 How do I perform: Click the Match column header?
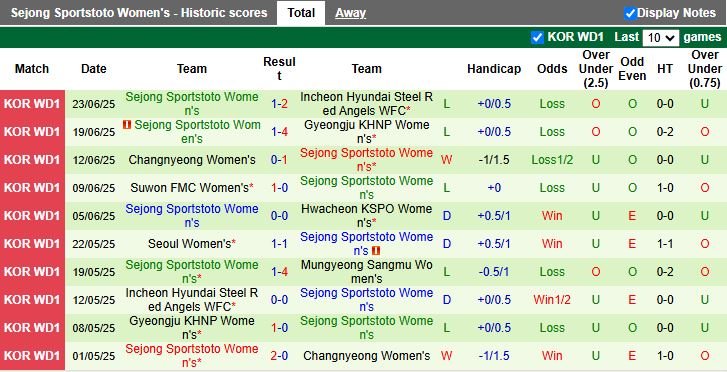click(x=32, y=69)
